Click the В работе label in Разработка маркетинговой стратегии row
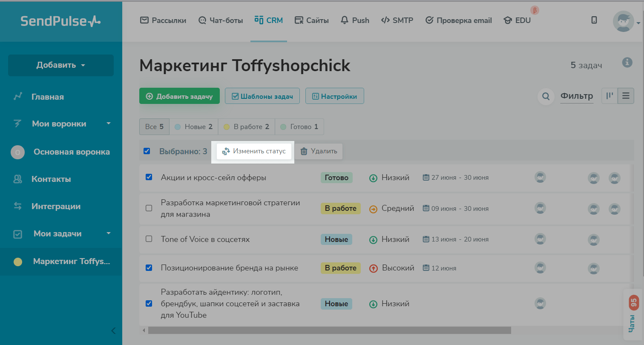The image size is (644, 345). (x=341, y=208)
